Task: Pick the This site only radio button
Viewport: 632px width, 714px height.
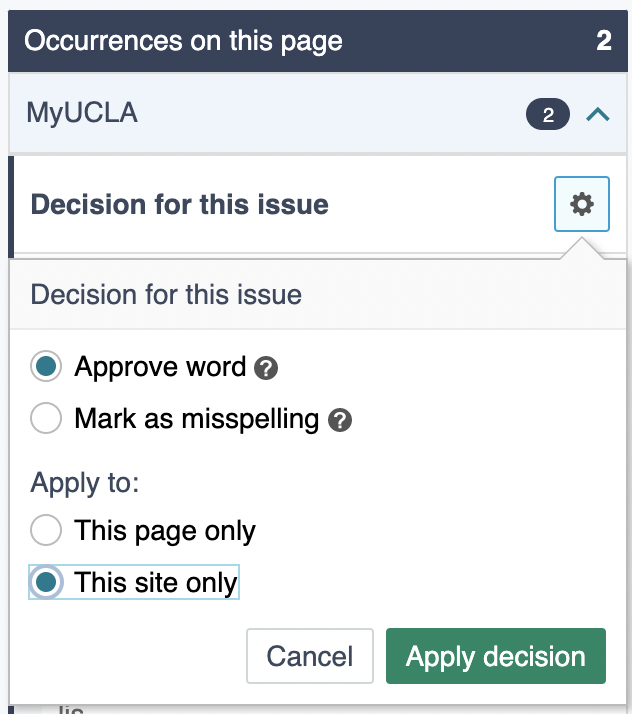Action: point(46,582)
